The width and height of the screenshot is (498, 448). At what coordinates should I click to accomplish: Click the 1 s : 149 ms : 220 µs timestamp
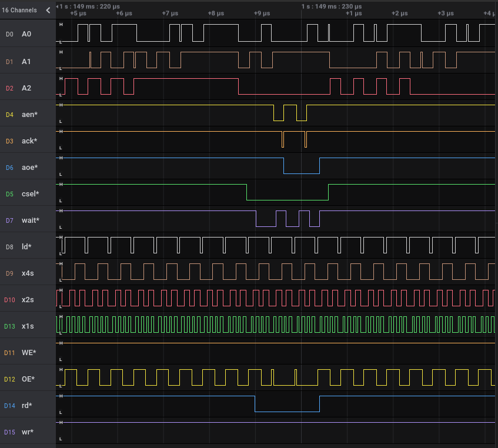coord(89,6)
